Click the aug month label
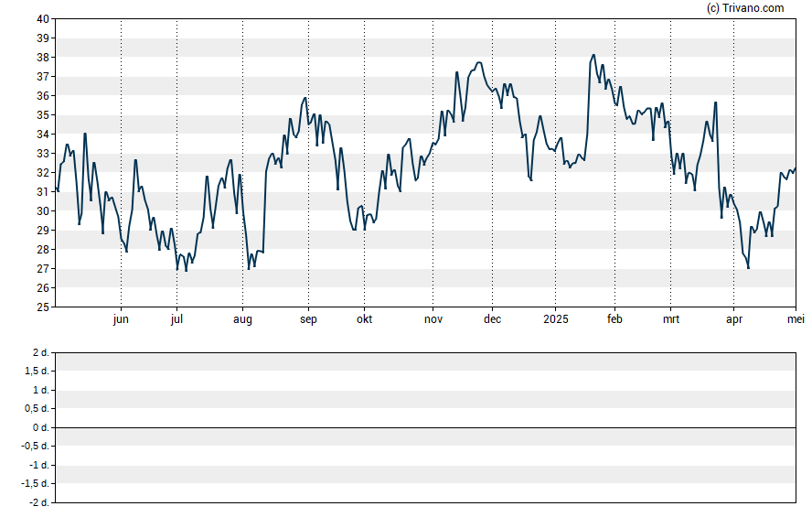This screenshot has height=517, width=812. coord(242,319)
